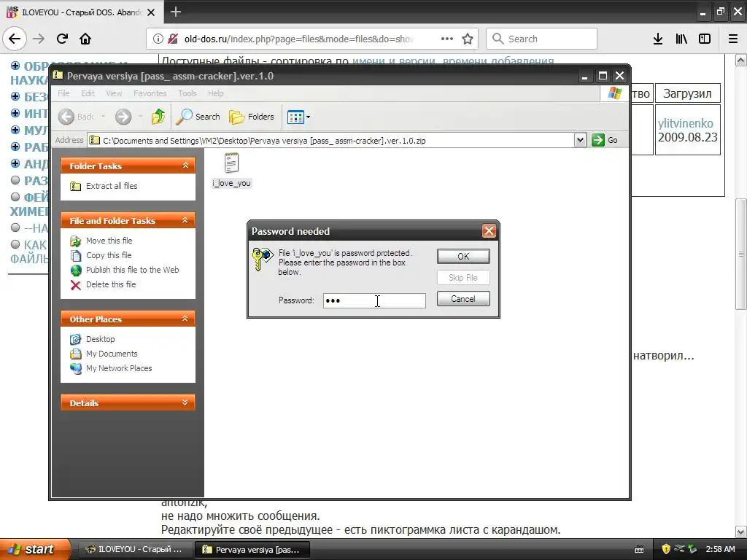The height and width of the screenshot is (560, 747).
Task: Bookmark this page with the star
Action: pos(468,39)
